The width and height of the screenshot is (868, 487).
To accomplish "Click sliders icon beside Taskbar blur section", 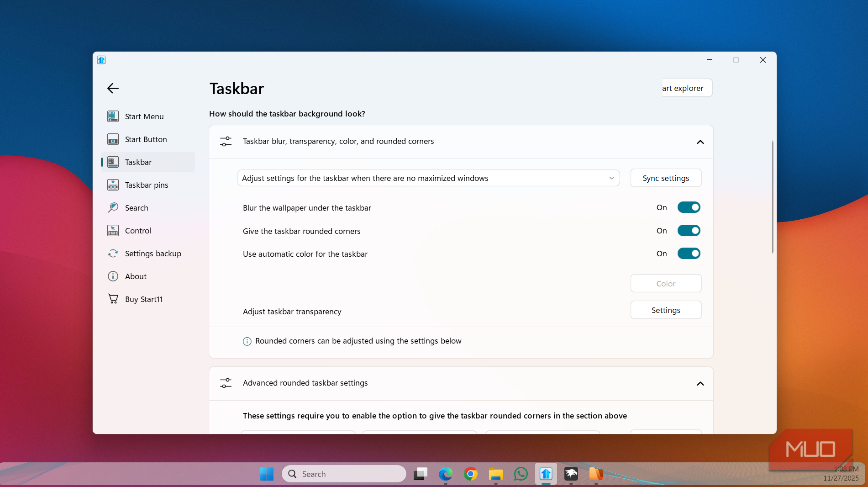I will coord(226,142).
